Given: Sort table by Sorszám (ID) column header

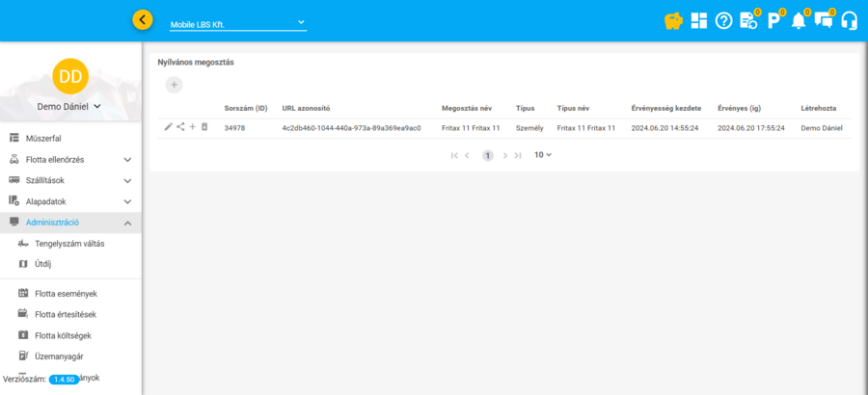Looking at the screenshot, I should pyautogui.click(x=245, y=108).
